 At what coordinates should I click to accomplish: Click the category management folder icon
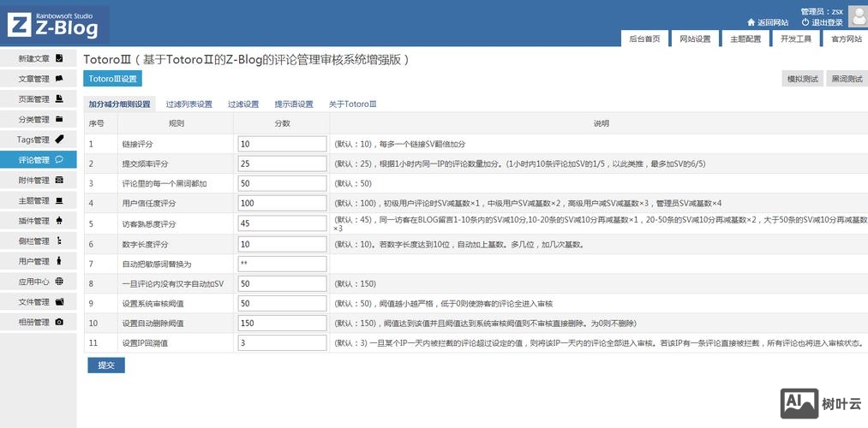(59, 119)
